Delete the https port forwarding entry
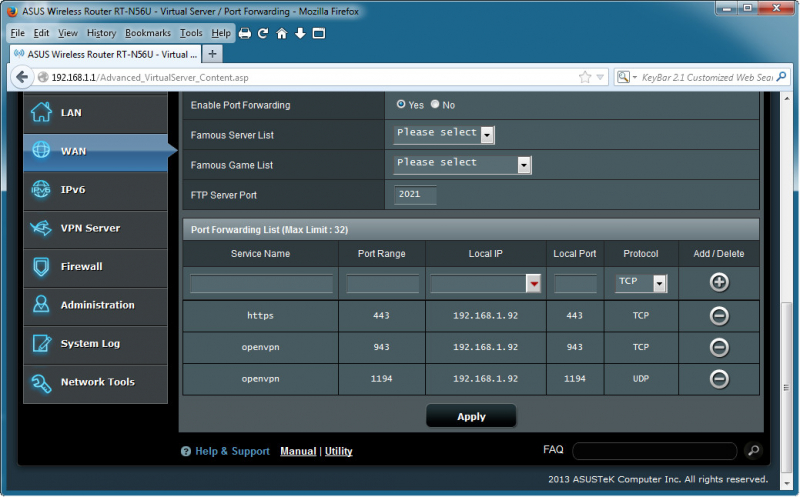 (x=718, y=316)
